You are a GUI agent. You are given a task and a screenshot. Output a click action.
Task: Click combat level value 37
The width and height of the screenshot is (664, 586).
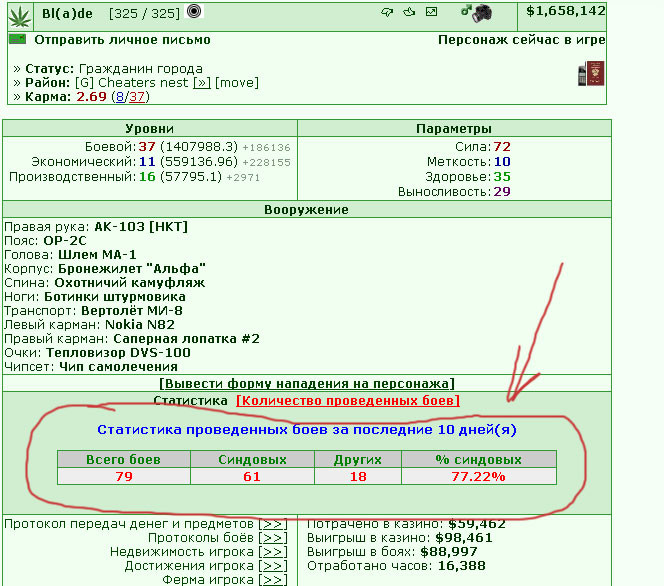tap(147, 147)
